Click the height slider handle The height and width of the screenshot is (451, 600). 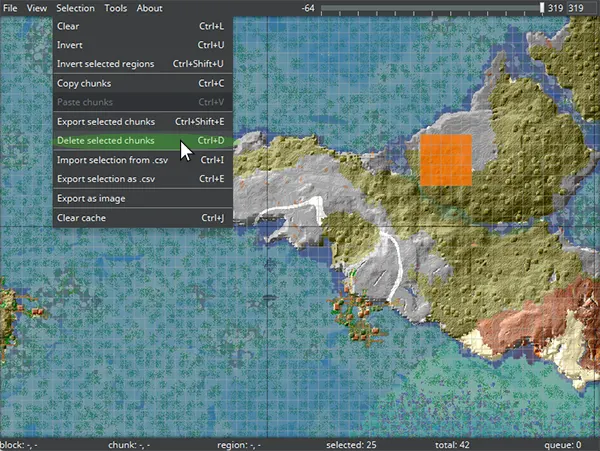tap(542, 8)
